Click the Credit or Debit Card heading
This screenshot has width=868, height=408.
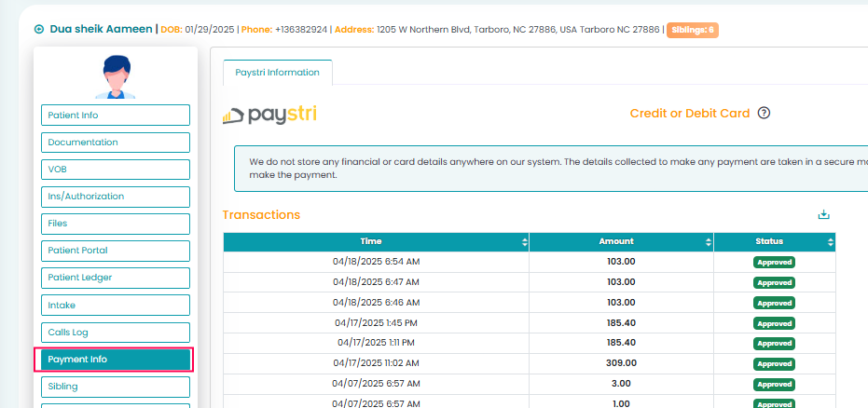coord(690,114)
